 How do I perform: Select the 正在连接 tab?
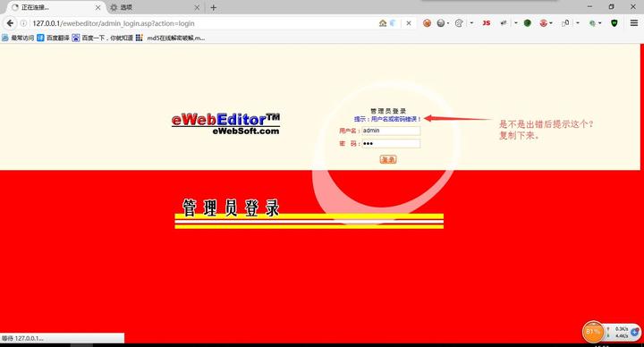tap(56, 7)
